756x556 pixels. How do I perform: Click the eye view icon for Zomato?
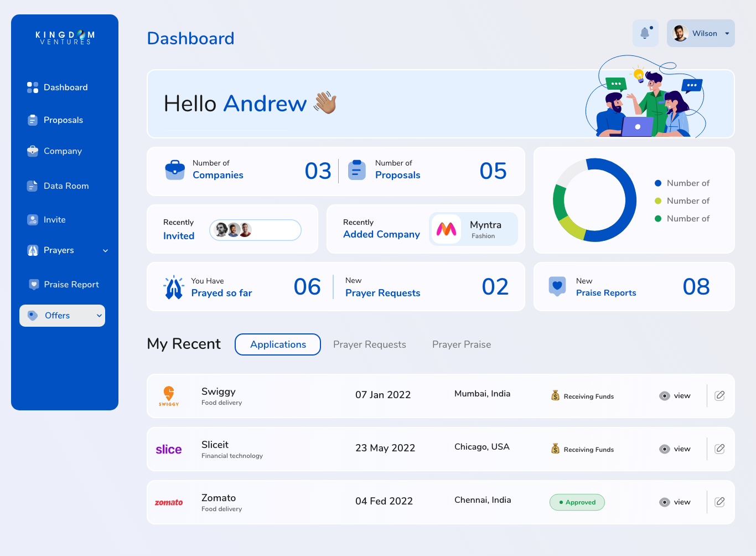point(665,502)
